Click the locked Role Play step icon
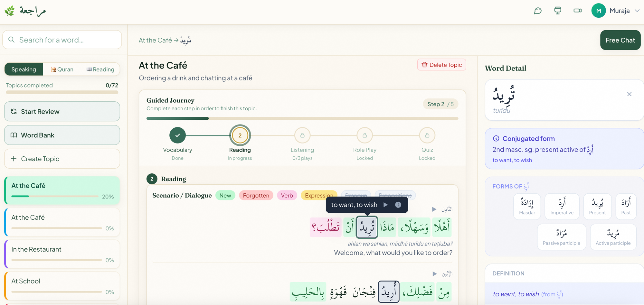The height and width of the screenshot is (305, 644). pyautogui.click(x=365, y=135)
